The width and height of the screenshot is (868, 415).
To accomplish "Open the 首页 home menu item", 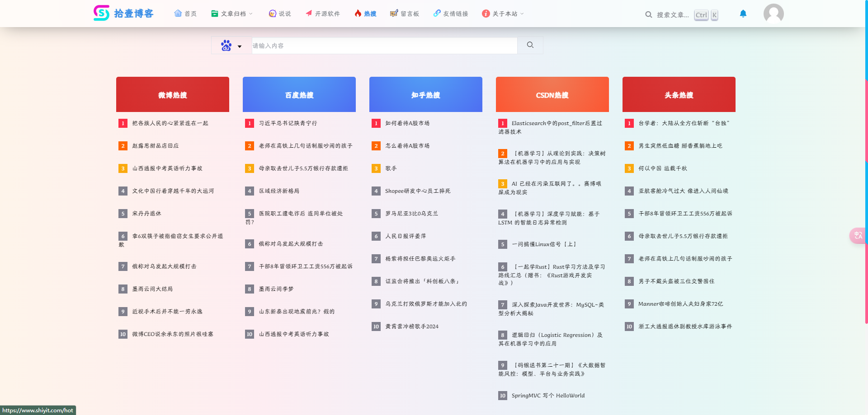I will pos(185,14).
